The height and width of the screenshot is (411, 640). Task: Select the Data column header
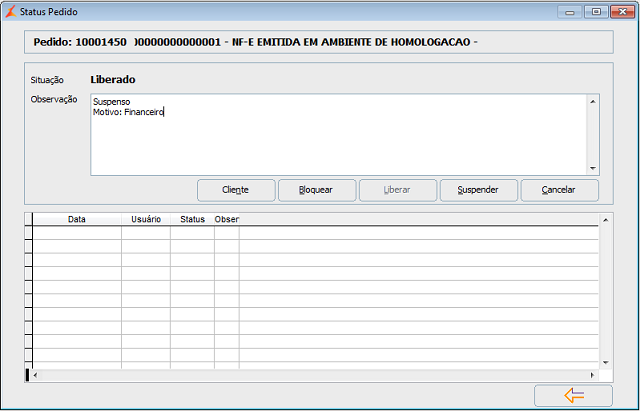pos(77,219)
